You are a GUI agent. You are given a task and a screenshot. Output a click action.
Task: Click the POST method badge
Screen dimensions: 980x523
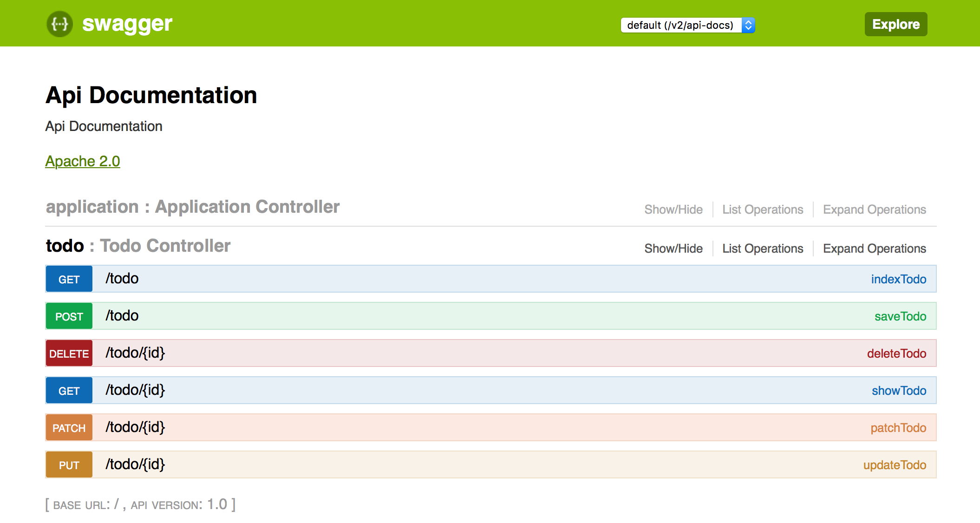point(69,316)
